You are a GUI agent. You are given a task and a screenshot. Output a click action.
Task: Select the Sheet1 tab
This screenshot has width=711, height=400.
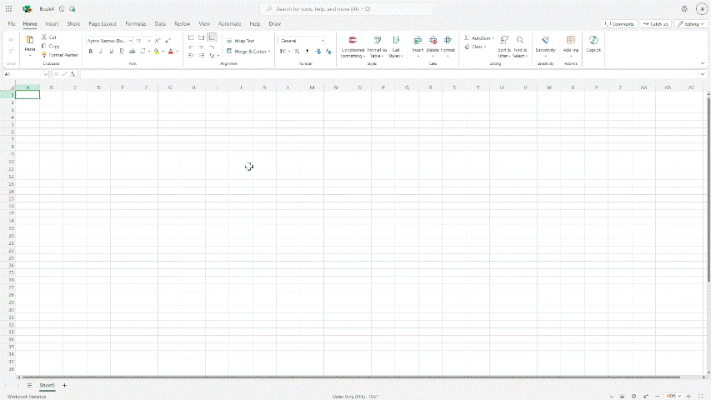pos(47,385)
